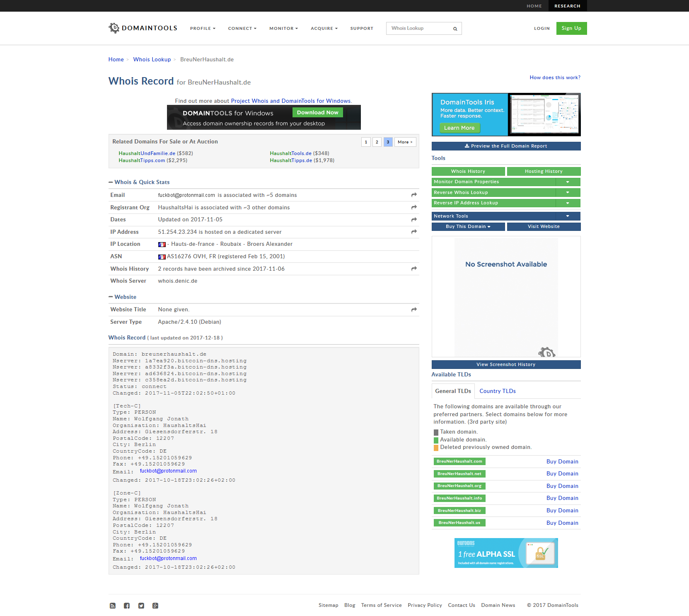689x616 pixels.
Task: Open the Acquire menu
Action: coord(324,29)
